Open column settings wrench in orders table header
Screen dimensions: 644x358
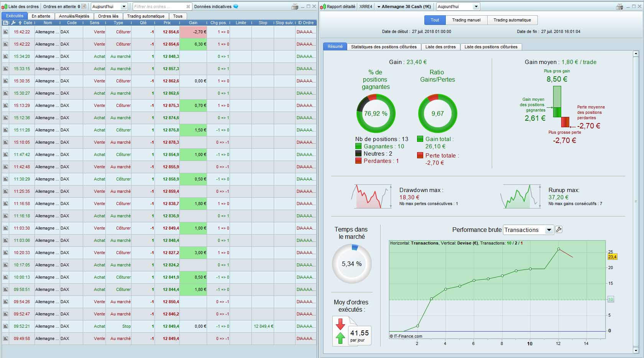pyautogui.click(x=13, y=23)
